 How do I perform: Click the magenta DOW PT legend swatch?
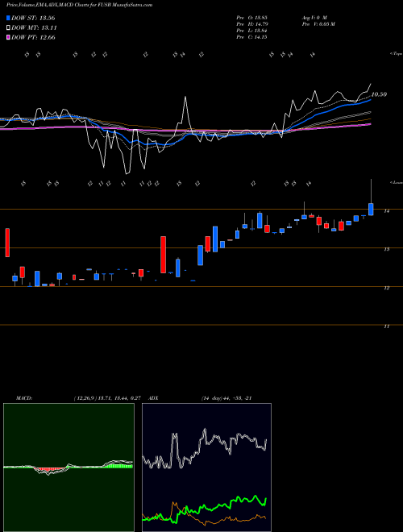[x=8, y=37]
